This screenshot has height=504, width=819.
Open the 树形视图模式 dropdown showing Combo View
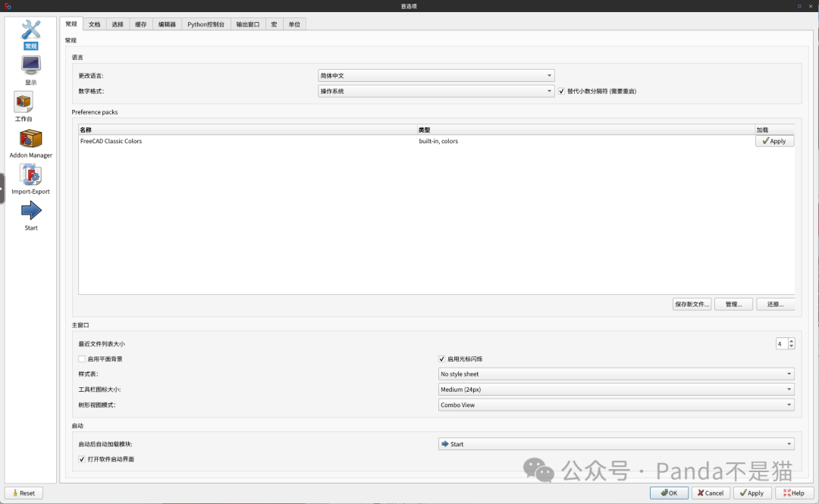point(617,405)
